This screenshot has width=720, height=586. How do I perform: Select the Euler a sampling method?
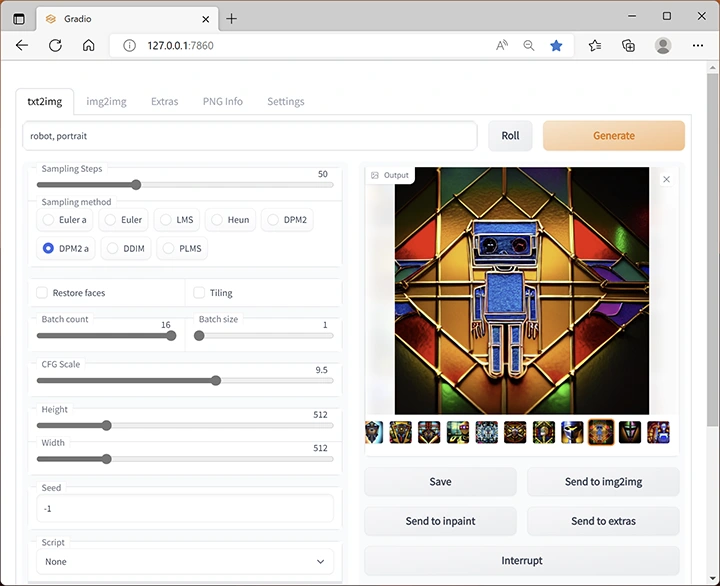coord(65,220)
